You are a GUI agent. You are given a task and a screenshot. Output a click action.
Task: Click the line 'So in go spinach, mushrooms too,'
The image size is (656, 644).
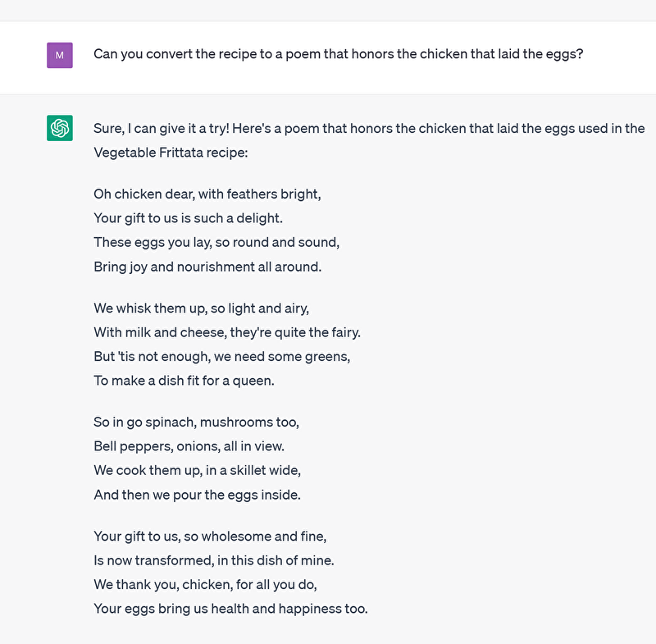(x=196, y=422)
